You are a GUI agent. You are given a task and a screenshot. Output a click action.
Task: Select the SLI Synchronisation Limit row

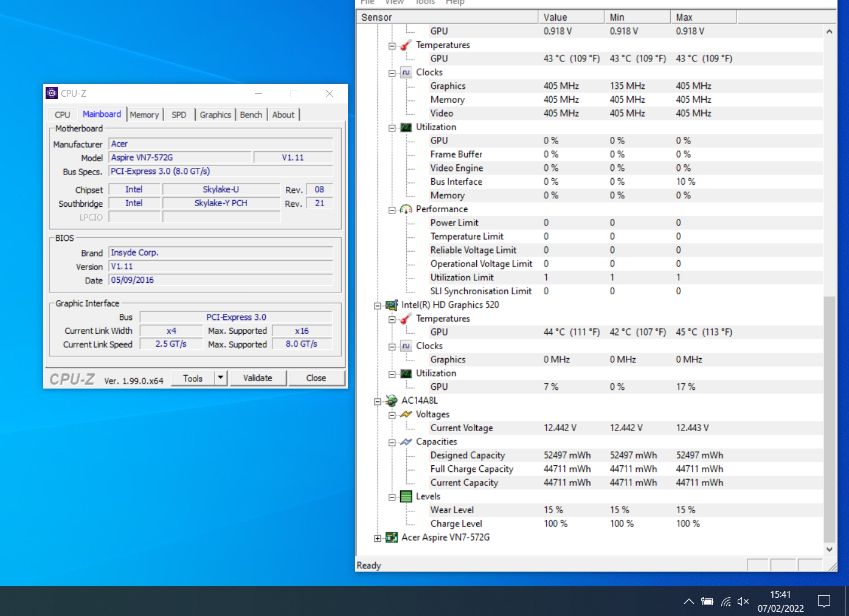590,291
